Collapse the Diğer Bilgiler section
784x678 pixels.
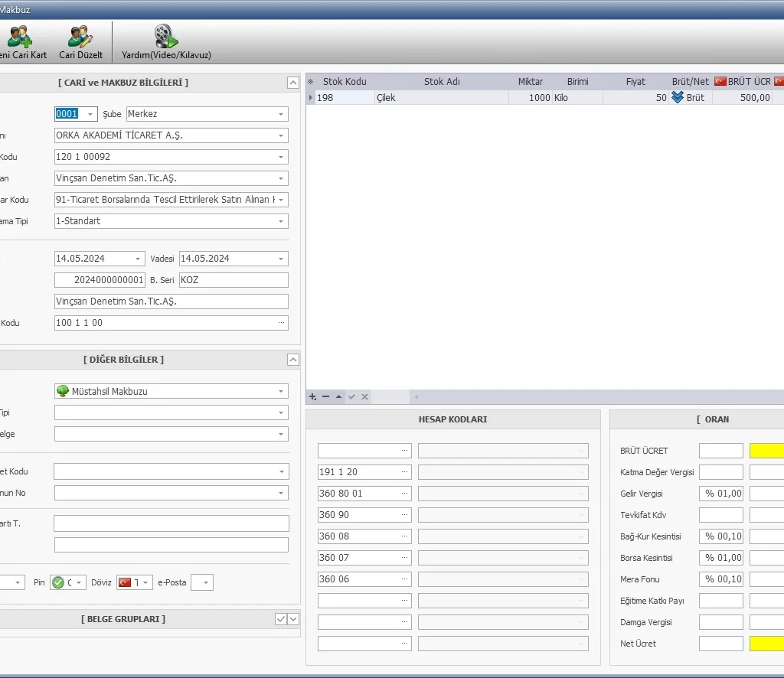(292, 360)
